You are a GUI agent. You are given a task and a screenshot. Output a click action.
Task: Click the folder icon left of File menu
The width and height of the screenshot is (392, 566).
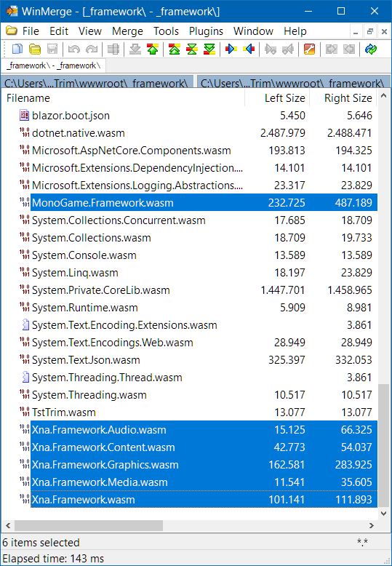pos(12,31)
